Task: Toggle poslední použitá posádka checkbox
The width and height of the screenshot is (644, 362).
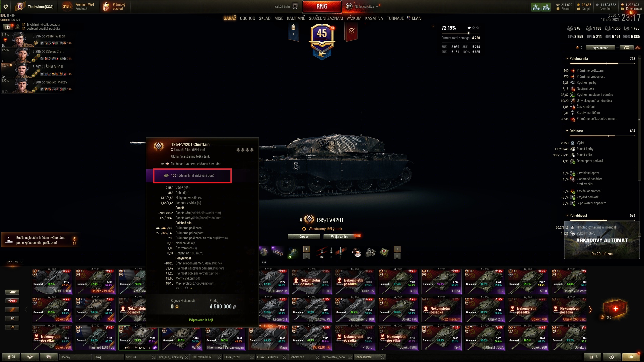Action: (24, 28)
